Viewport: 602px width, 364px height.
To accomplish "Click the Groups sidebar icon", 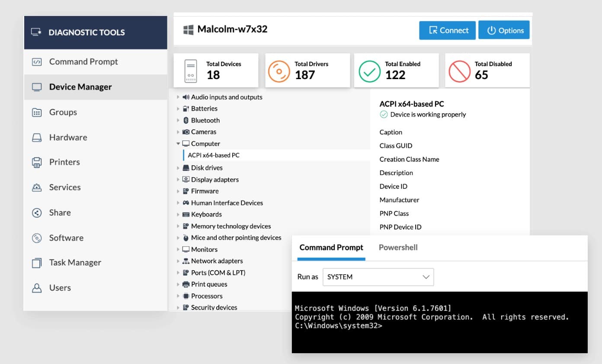I will tap(37, 112).
